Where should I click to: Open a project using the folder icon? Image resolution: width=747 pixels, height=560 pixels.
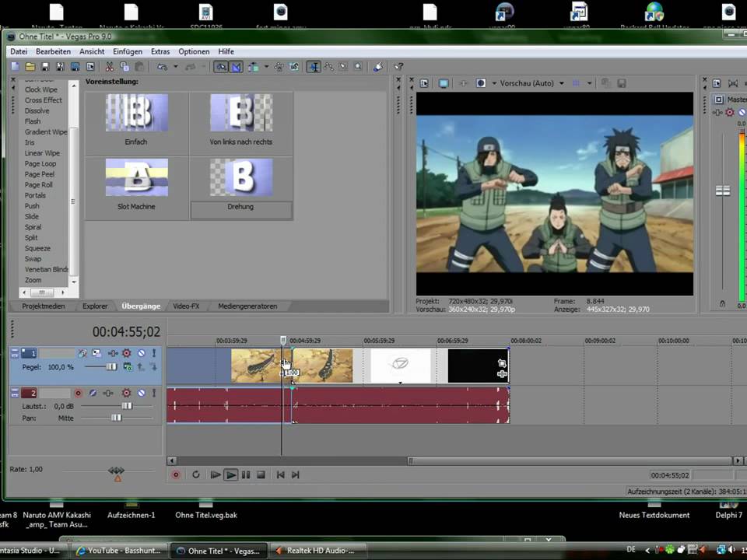(30, 67)
